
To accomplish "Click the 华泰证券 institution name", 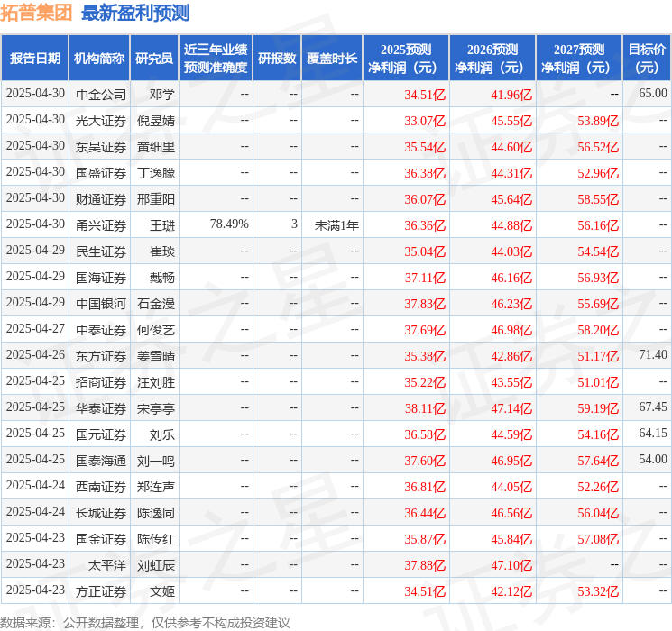I will [x=101, y=407].
